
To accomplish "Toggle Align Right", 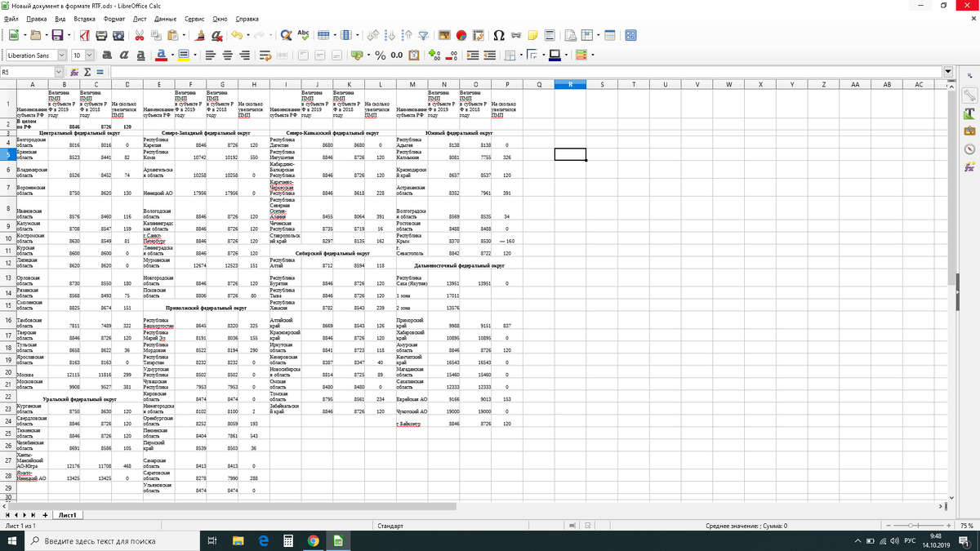I will tap(244, 56).
